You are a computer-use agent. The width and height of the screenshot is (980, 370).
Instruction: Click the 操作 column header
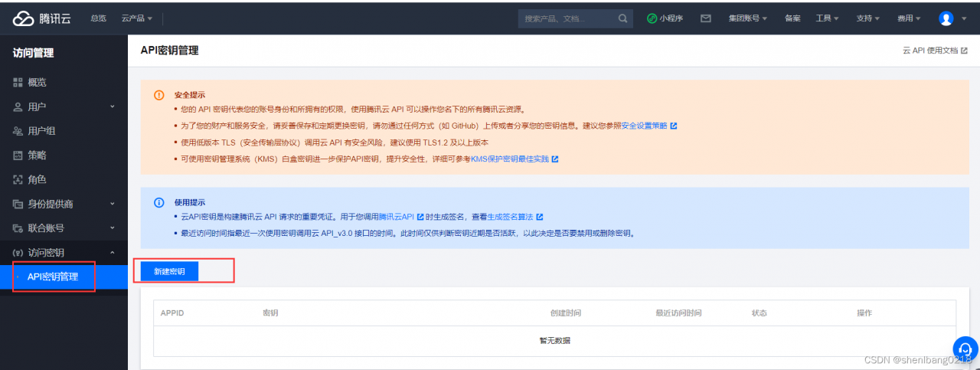(x=864, y=313)
